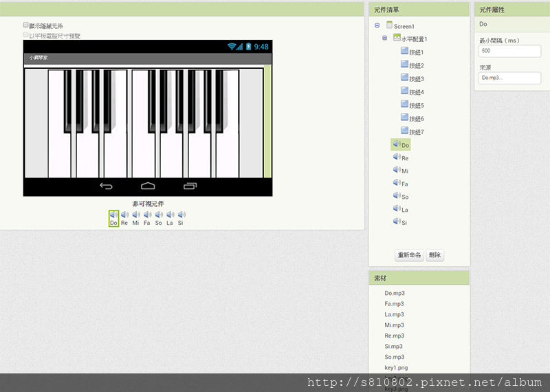This screenshot has width=550, height=392.
Task: Click the La non-visible sound icon below the viewer
Action: [x=170, y=218]
